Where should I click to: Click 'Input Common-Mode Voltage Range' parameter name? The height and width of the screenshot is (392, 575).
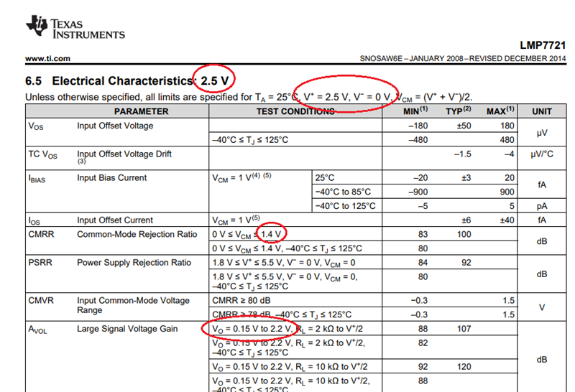[x=133, y=305]
